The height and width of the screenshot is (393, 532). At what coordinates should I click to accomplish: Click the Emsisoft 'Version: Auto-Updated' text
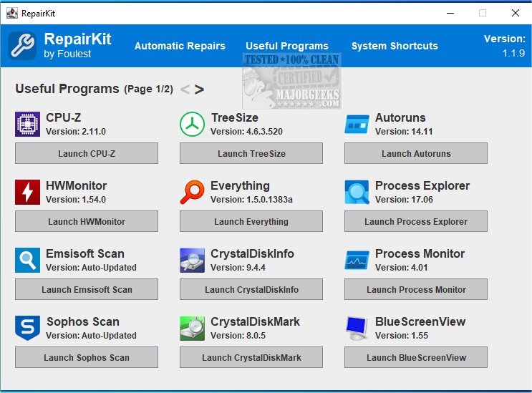(x=91, y=268)
